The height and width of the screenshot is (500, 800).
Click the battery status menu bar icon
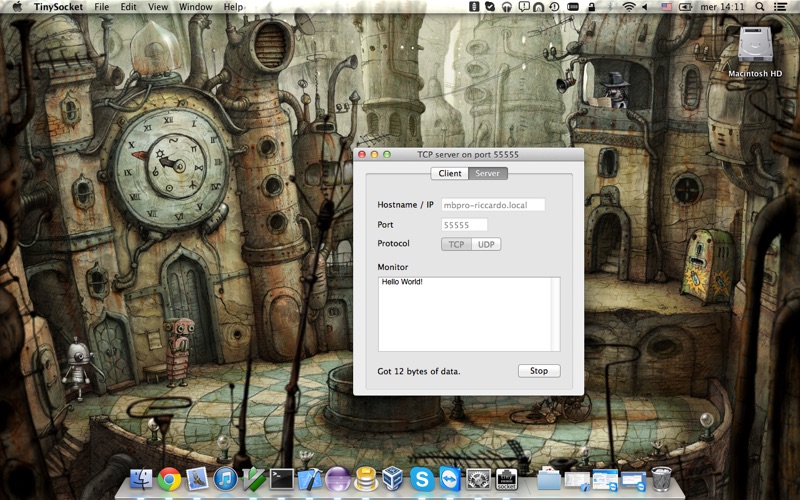685,7
